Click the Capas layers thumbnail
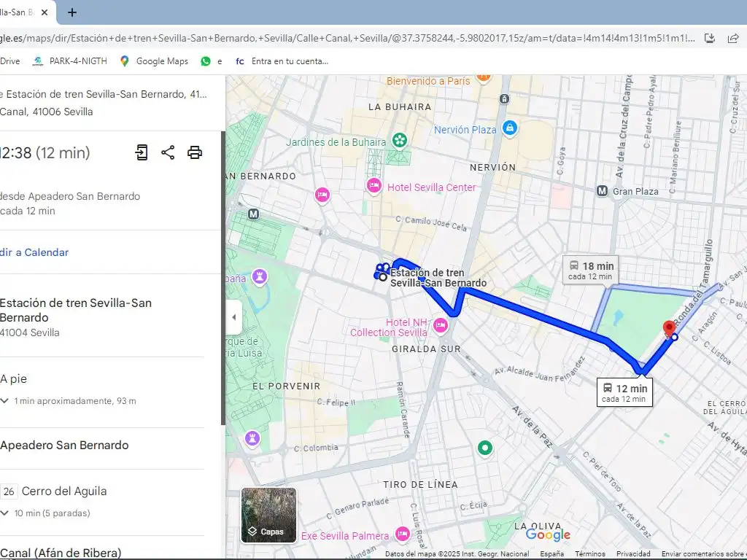The width and height of the screenshot is (747, 560). 268,516
